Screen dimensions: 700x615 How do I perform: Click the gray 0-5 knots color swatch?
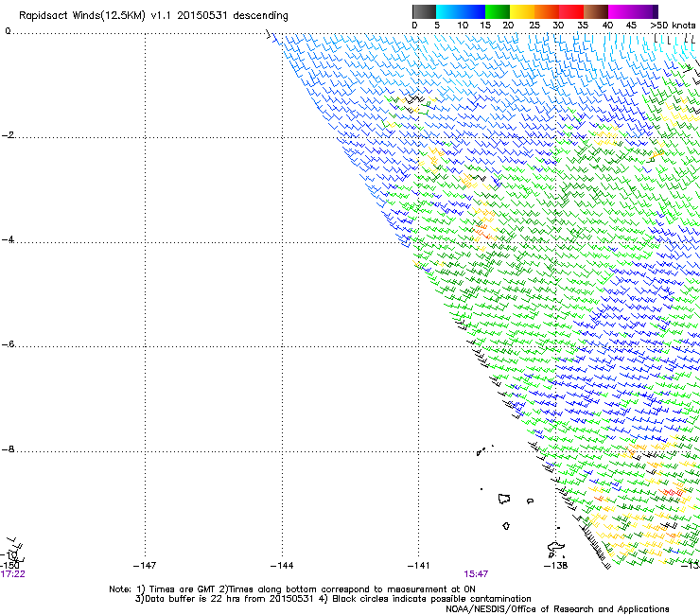(424, 11)
